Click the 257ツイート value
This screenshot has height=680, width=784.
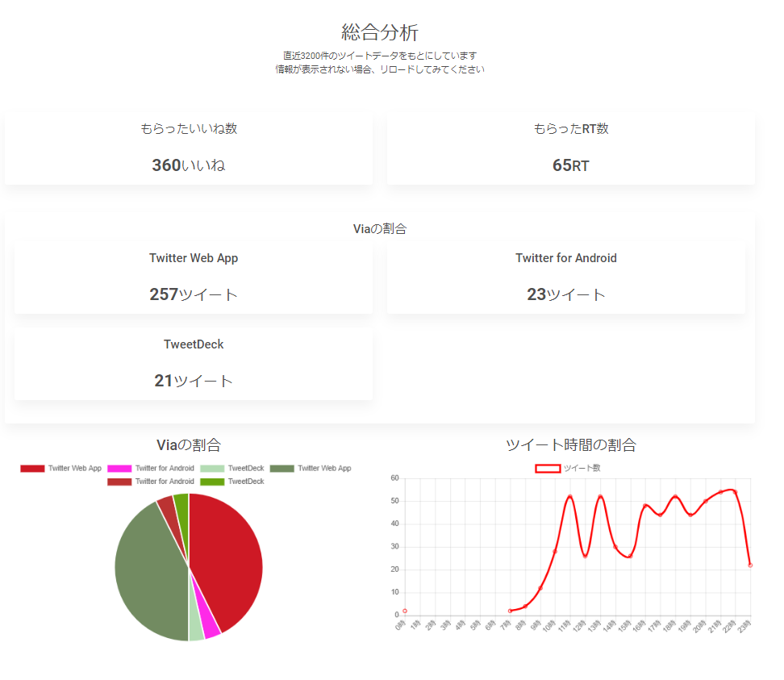pos(194,294)
